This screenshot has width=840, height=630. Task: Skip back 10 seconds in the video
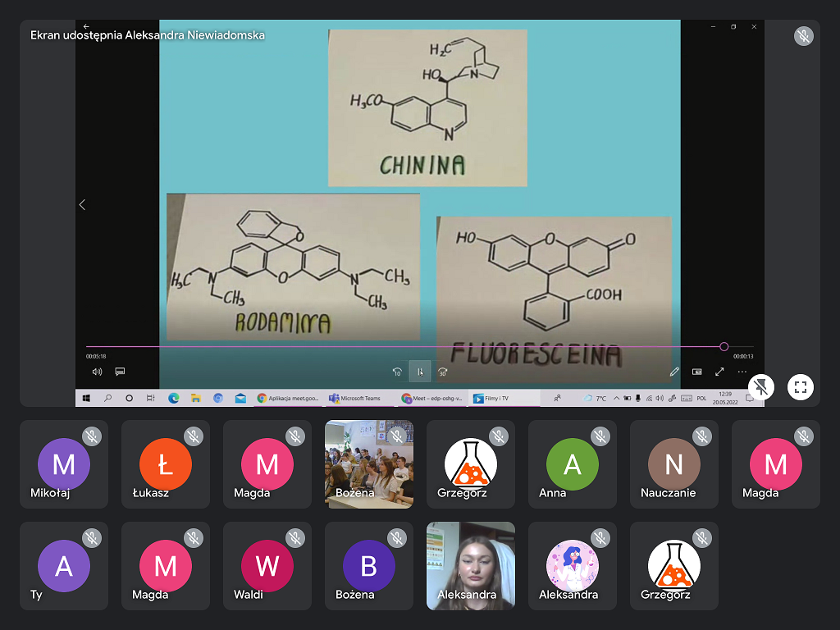point(397,372)
